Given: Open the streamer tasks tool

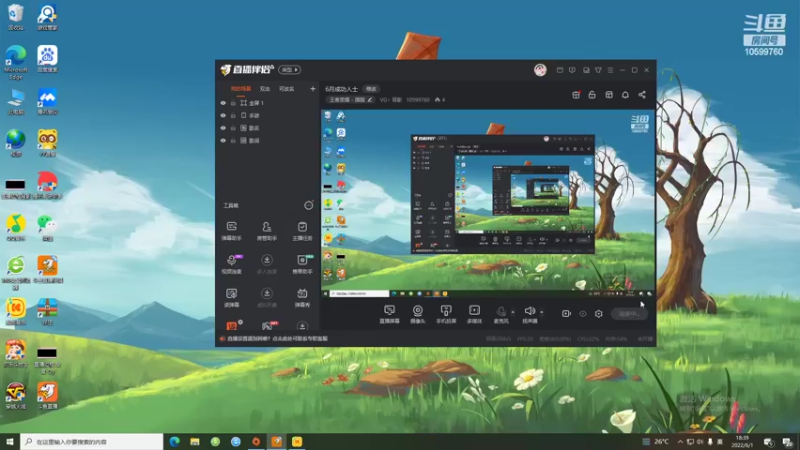Looking at the screenshot, I should [x=302, y=231].
